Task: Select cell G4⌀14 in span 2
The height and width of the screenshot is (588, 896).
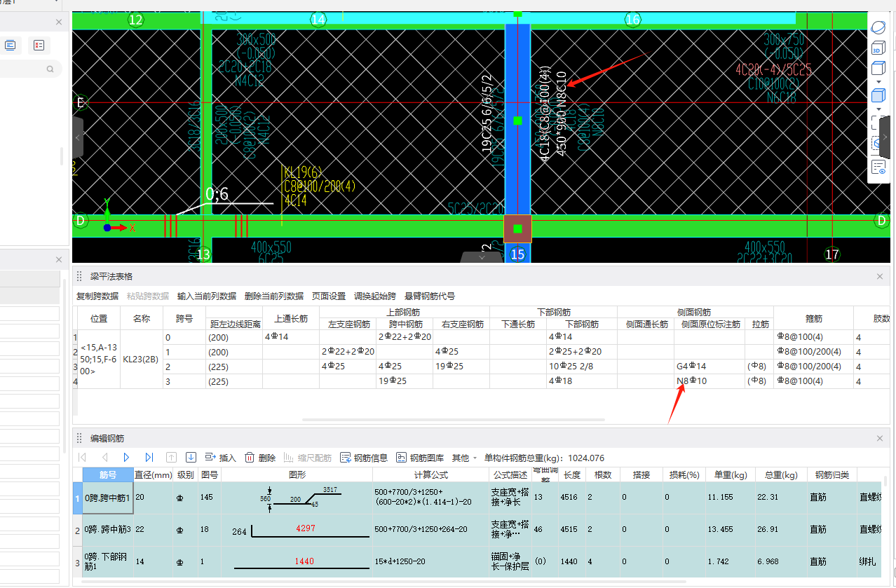Action: point(709,367)
